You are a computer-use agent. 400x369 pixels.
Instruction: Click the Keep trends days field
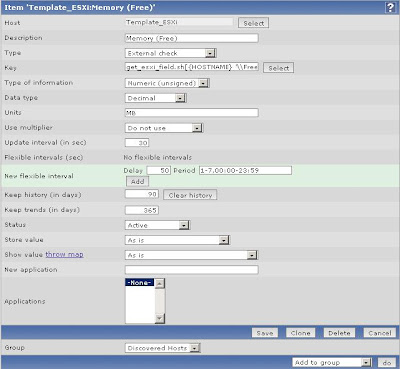coord(142,210)
